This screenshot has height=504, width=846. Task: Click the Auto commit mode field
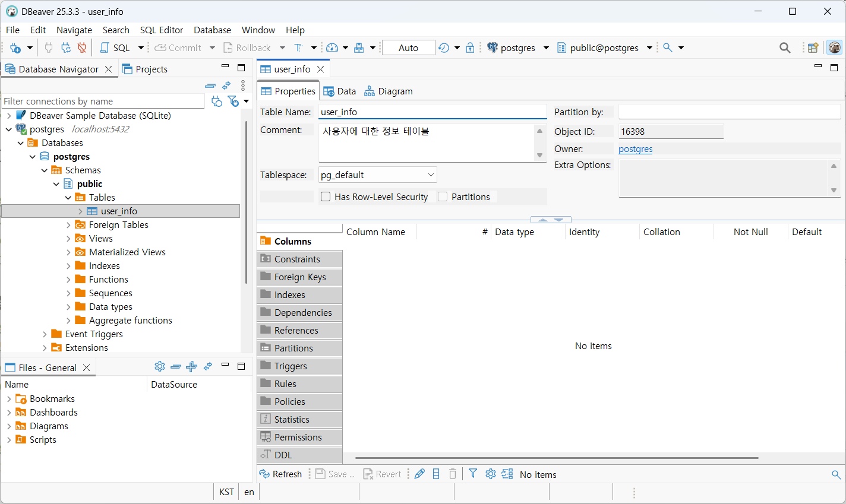point(408,47)
